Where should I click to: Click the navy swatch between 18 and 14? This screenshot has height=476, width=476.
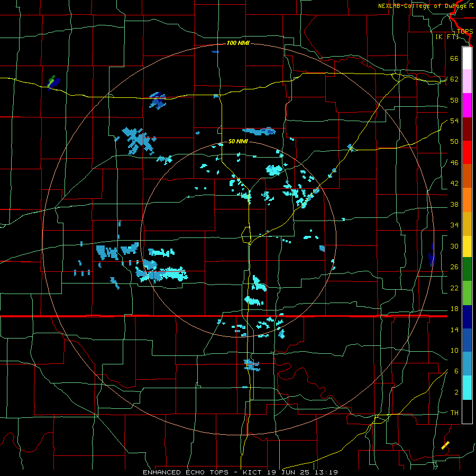(x=467, y=317)
